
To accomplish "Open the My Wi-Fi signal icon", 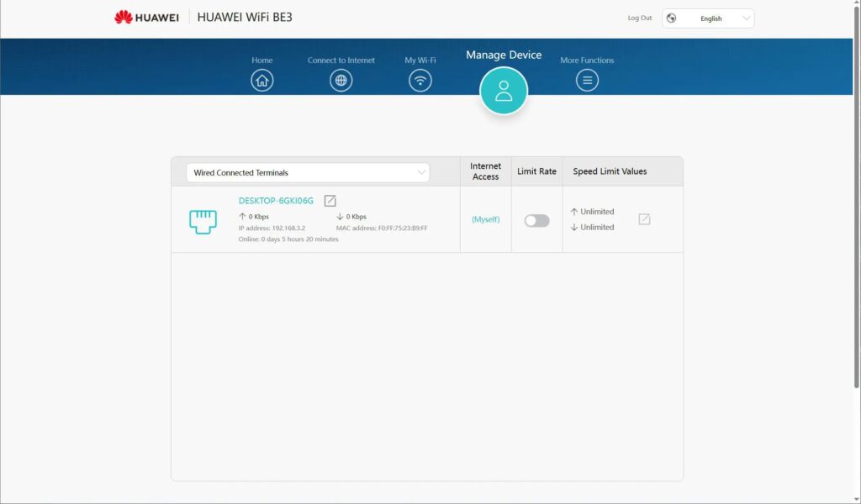I will [x=420, y=81].
